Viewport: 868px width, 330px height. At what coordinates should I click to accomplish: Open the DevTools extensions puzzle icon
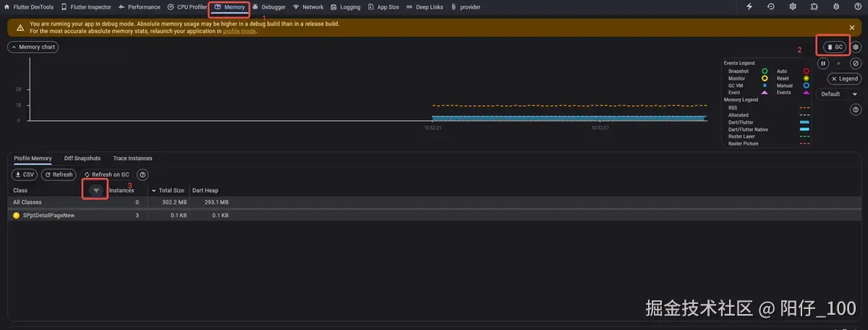814,7
